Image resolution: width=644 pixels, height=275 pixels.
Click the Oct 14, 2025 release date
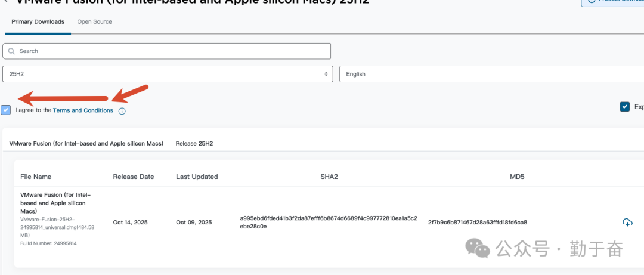click(x=130, y=223)
